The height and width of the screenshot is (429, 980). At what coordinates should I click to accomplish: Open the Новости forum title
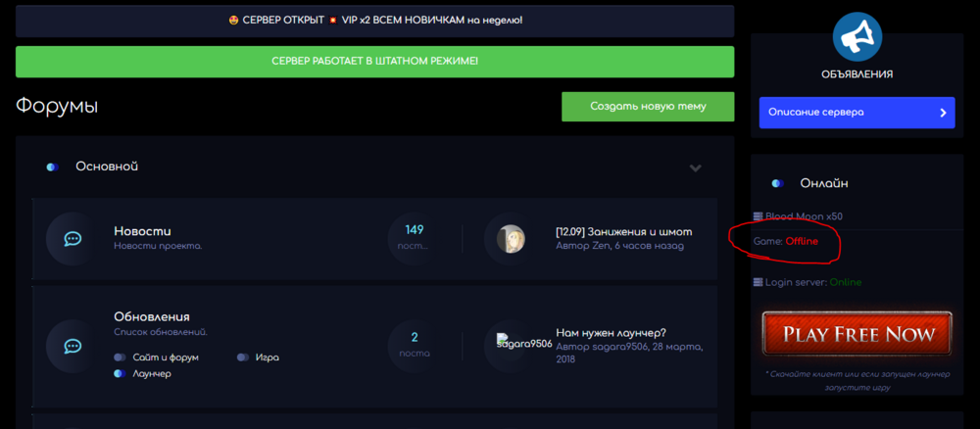(x=142, y=230)
